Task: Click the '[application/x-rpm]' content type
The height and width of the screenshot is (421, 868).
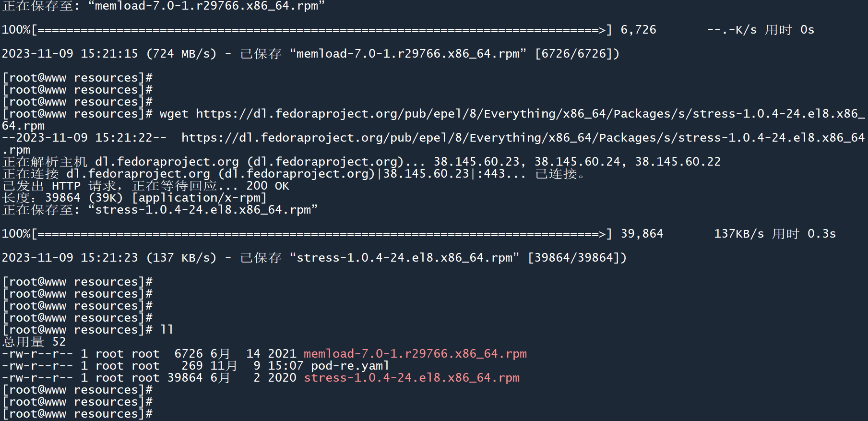Action: (x=199, y=198)
